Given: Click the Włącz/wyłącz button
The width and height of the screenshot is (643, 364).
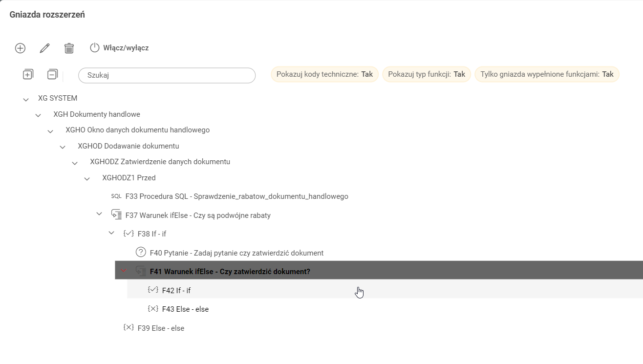Looking at the screenshot, I should (x=120, y=48).
